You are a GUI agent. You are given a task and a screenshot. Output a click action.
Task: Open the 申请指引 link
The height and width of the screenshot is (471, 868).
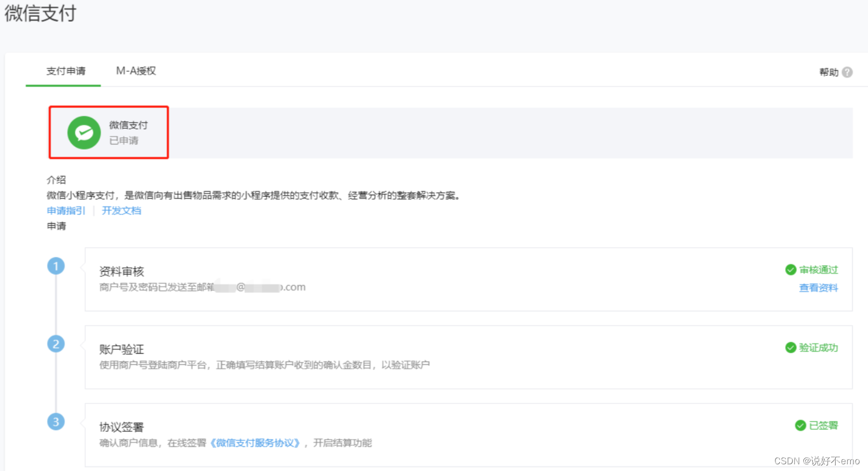coord(66,210)
